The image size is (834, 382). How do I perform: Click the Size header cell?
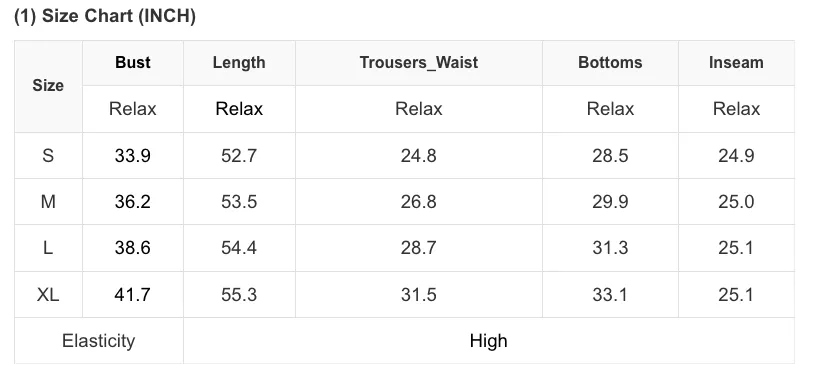click(48, 86)
